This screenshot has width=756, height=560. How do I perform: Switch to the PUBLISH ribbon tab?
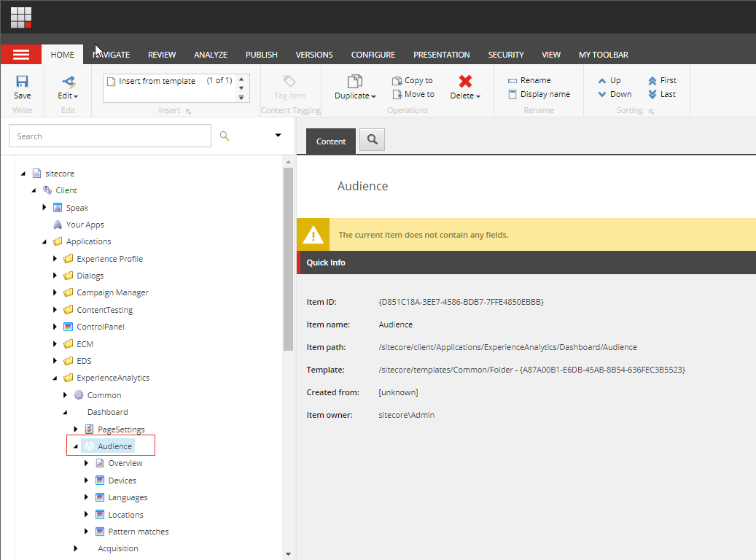tap(261, 55)
